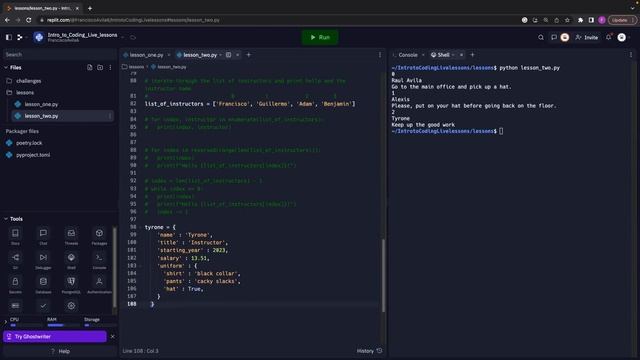Click the CPU usage bar
This screenshot has height=360, width=640.
click(x=25, y=325)
